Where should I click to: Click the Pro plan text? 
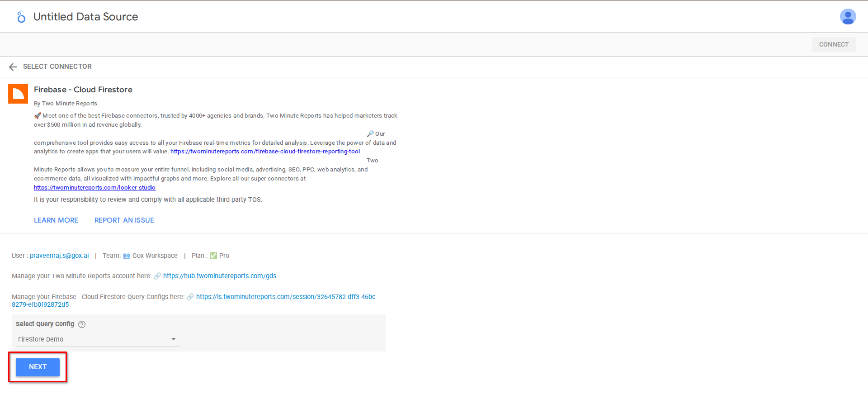[x=224, y=256]
